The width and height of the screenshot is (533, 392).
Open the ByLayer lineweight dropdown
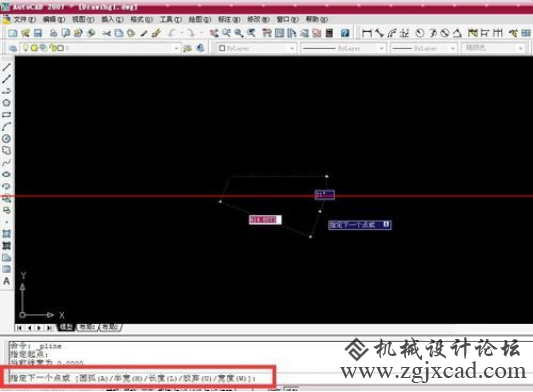(453, 48)
